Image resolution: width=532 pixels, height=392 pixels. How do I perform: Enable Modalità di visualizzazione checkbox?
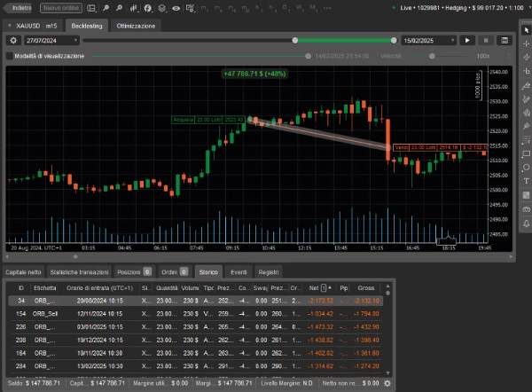pyautogui.click(x=9, y=56)
